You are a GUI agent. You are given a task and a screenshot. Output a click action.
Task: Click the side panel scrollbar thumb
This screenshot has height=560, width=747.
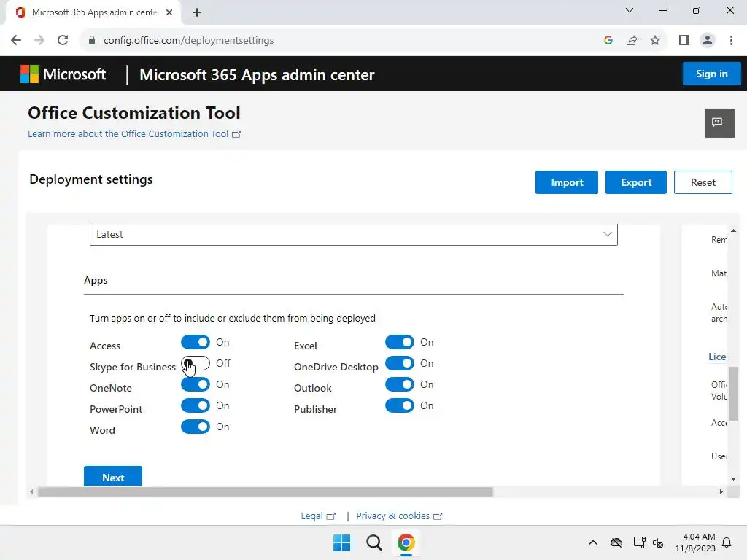click(734, 394)
